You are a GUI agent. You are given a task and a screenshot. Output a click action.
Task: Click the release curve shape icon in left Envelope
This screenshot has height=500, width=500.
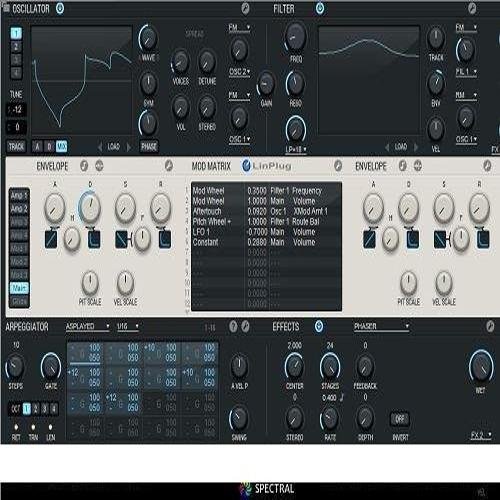[x=165, y=239]
